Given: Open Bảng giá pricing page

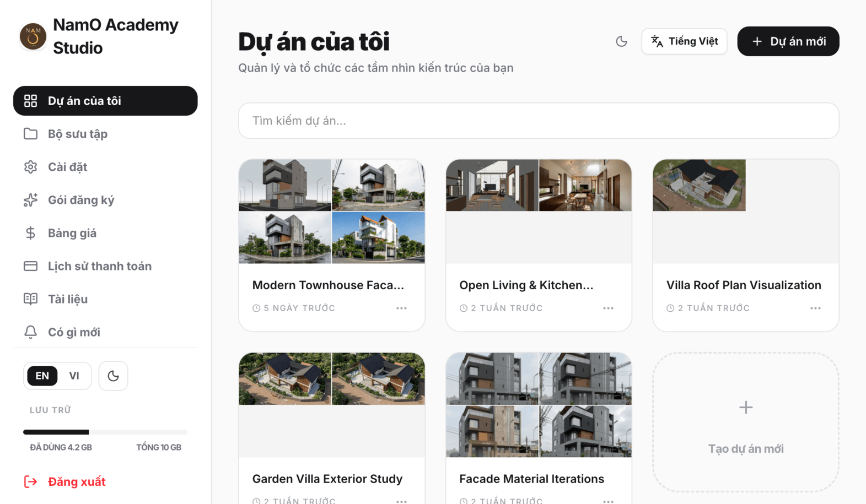Looking at the screenshot, I should (x=105, y=233).
